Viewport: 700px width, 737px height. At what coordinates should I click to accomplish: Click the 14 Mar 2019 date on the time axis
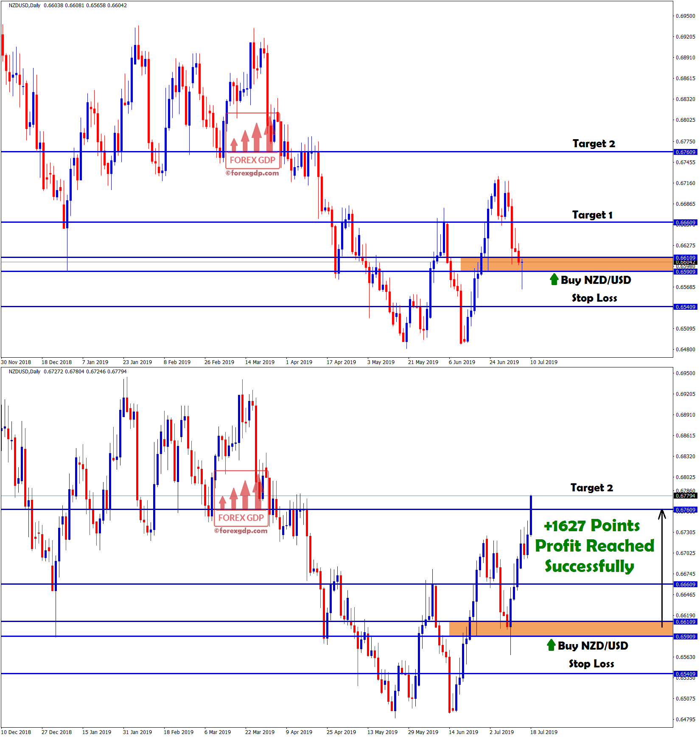[260, 362]
